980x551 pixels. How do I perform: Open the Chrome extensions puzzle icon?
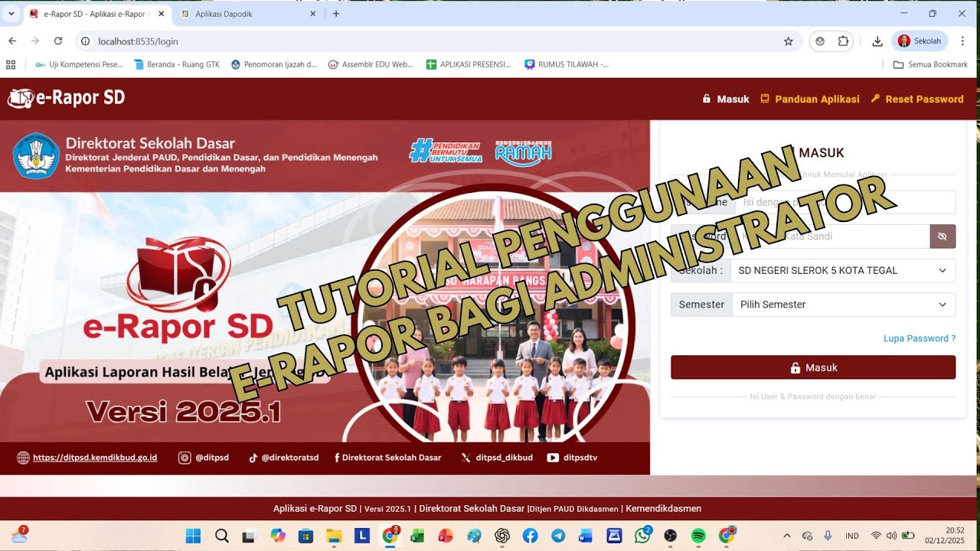(x=843, y=41)
